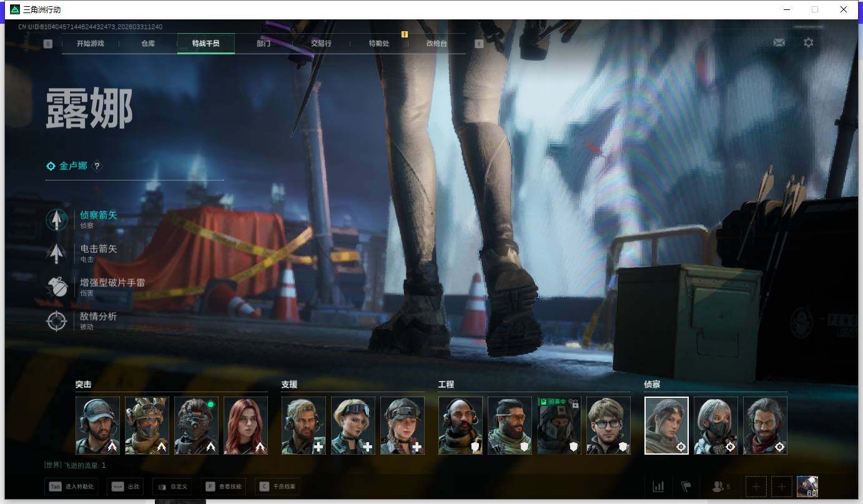
Task: Open the player avatar at bottom right
Action: click(807, 487)
